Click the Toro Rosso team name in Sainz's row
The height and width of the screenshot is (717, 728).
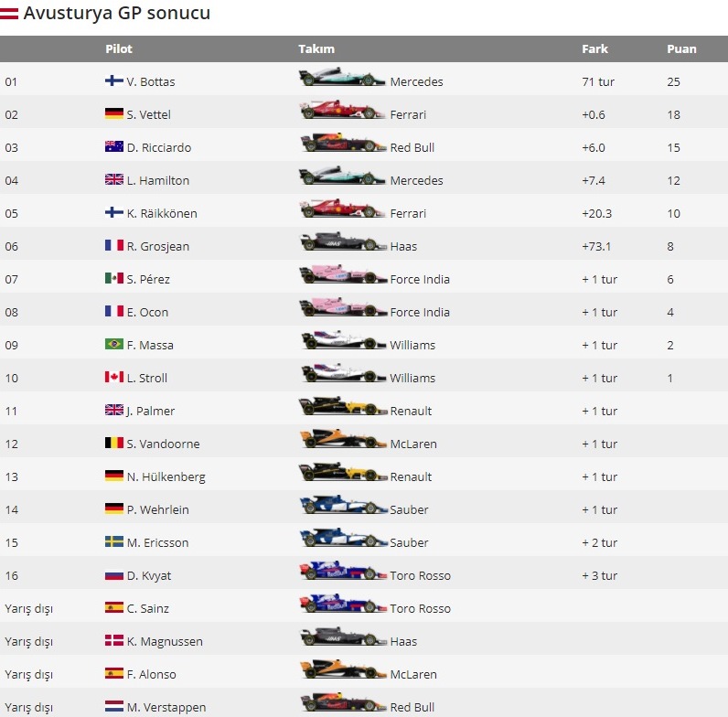420,608
